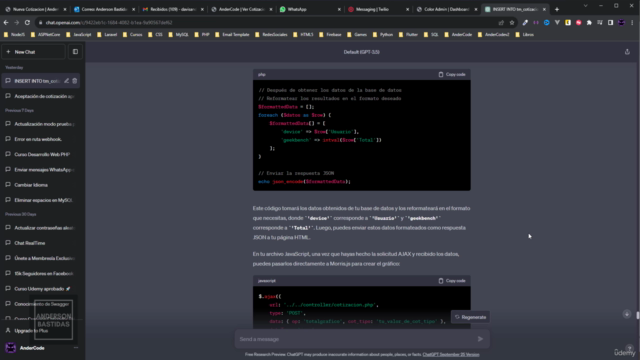The height and width of the screenshot is (360, 640).
Task: Click the send message arrow icon
Action: click(480, 339)
